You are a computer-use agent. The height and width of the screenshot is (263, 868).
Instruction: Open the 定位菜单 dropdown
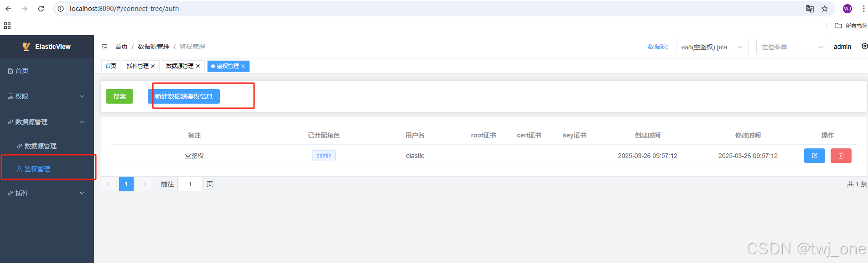(792, 47)
